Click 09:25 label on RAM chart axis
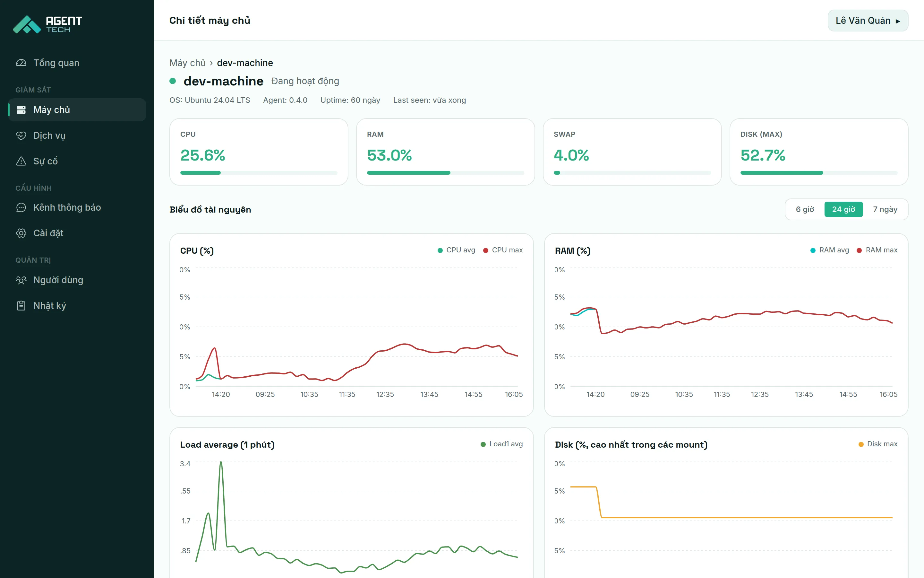Viewport: 924px width, 578px height. pyautogui.click(x=639, y=395)
